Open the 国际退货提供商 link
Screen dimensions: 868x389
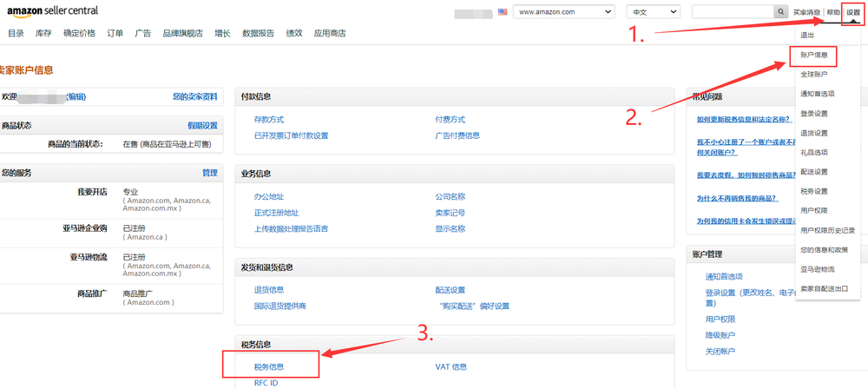click(x=280, y=306)
